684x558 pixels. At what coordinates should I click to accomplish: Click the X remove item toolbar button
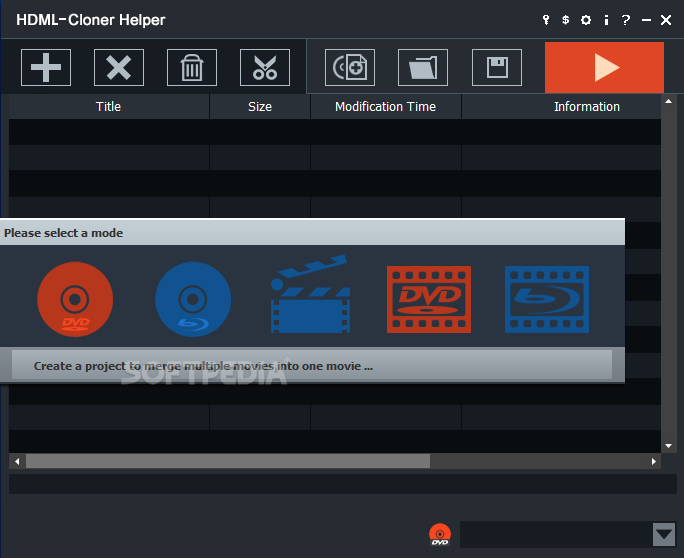[x=119, y=68]
